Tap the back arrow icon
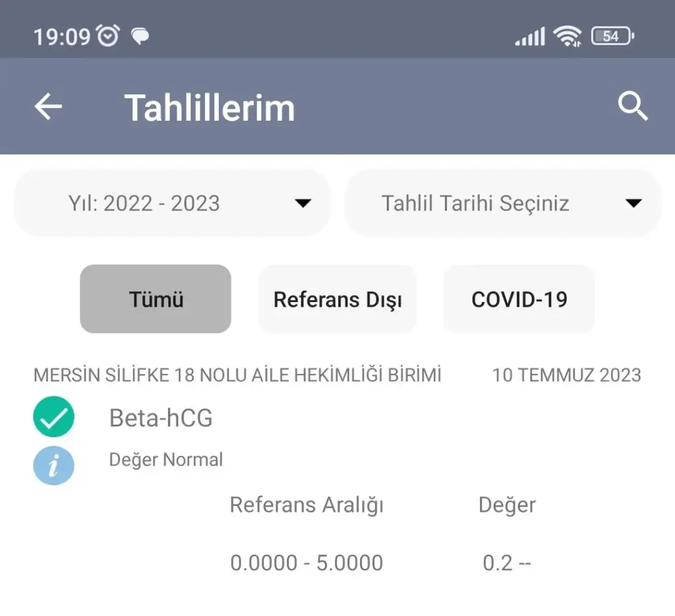Image resolution: width=675 pixels, height=616 pixels. [x=48, y=107]
